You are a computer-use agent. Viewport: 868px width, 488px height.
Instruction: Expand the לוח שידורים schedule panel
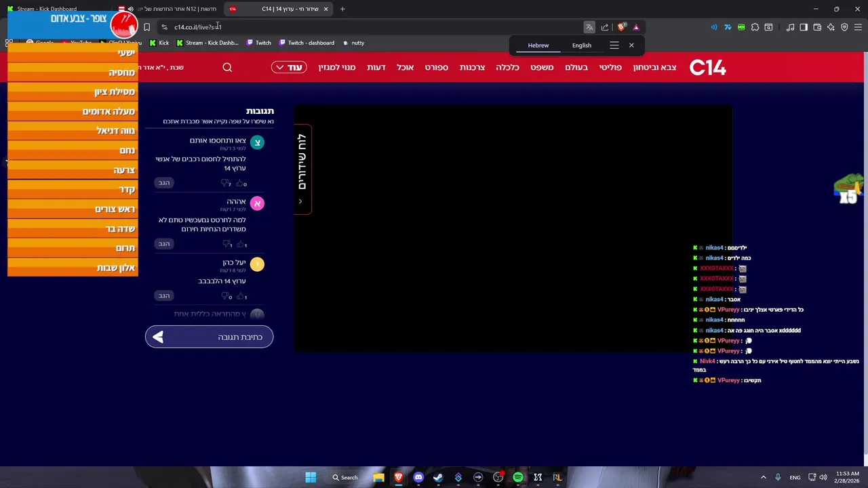click(x=302, y=169)
